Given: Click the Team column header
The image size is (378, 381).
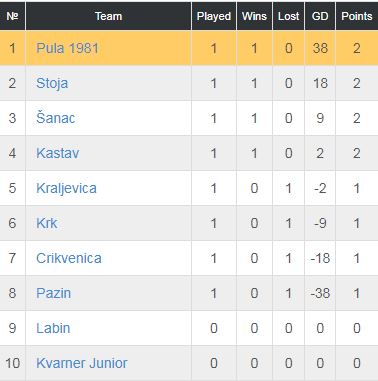Looking at the screenshot, I should coord(108,16).
